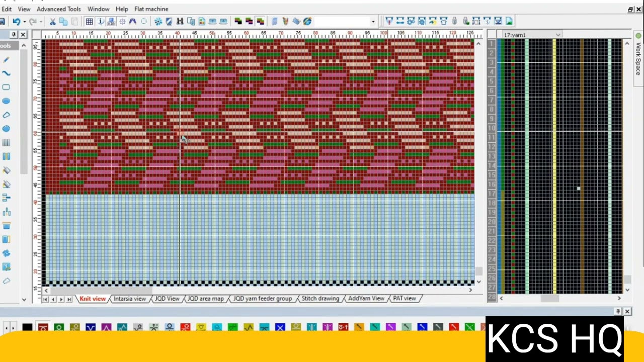Open the Flat machine menu

[x=151, y=9]
